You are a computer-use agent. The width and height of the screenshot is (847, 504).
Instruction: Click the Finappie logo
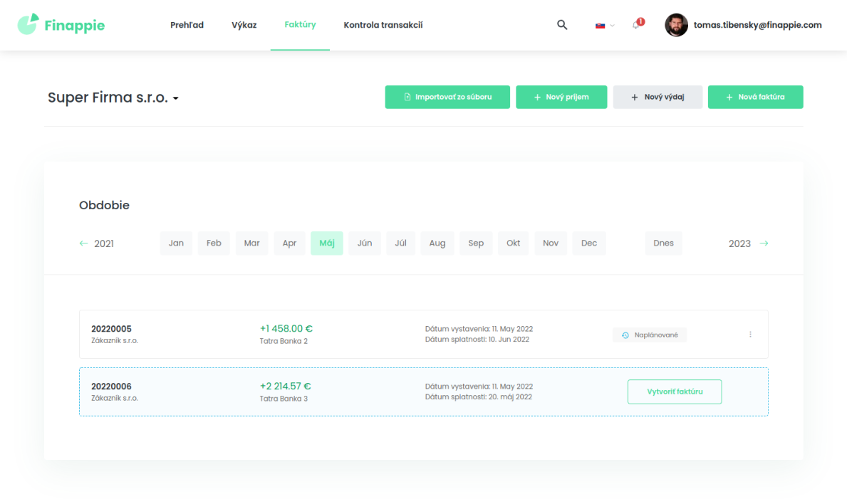[x=61, y=25]
